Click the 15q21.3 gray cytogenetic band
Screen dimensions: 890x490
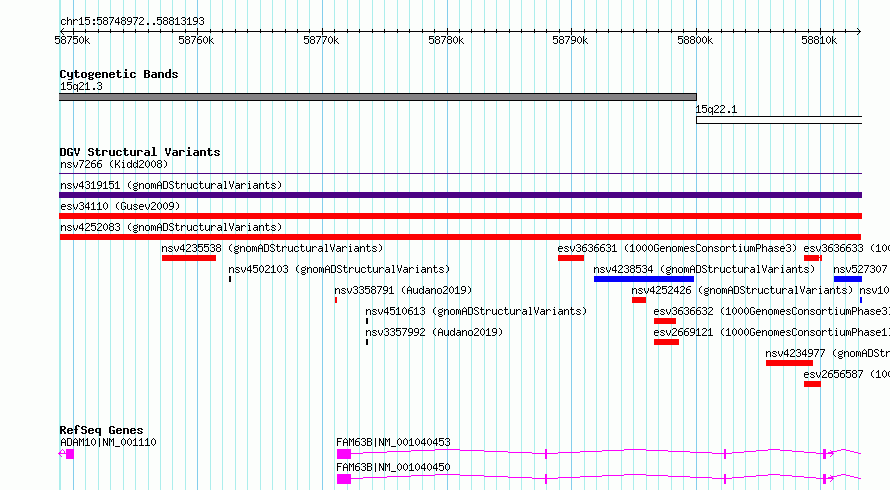[x=378, y=97]
